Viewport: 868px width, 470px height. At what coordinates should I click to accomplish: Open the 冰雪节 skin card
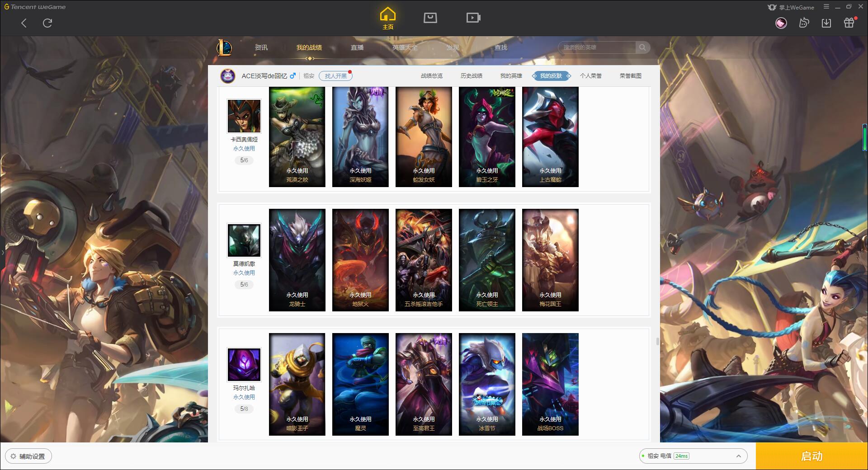(x=487, y=384)
